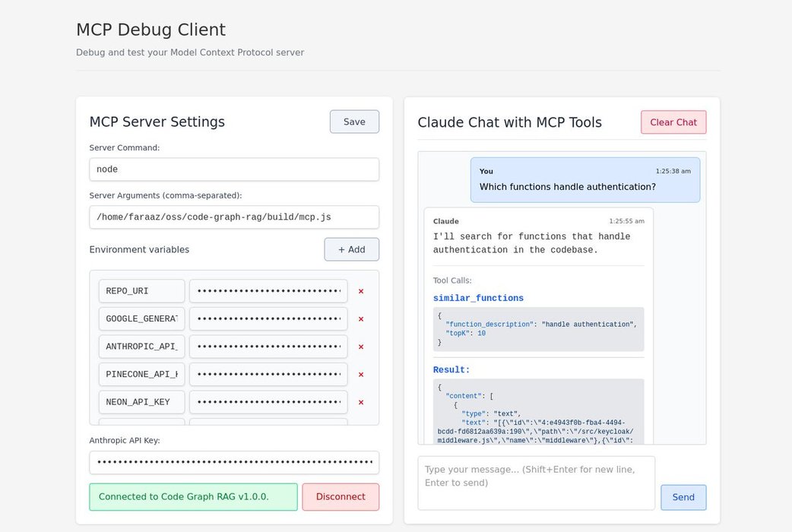Remove the ANTHROPIC_API variable with red X
792x532 pixels.
tap(361, 347)
